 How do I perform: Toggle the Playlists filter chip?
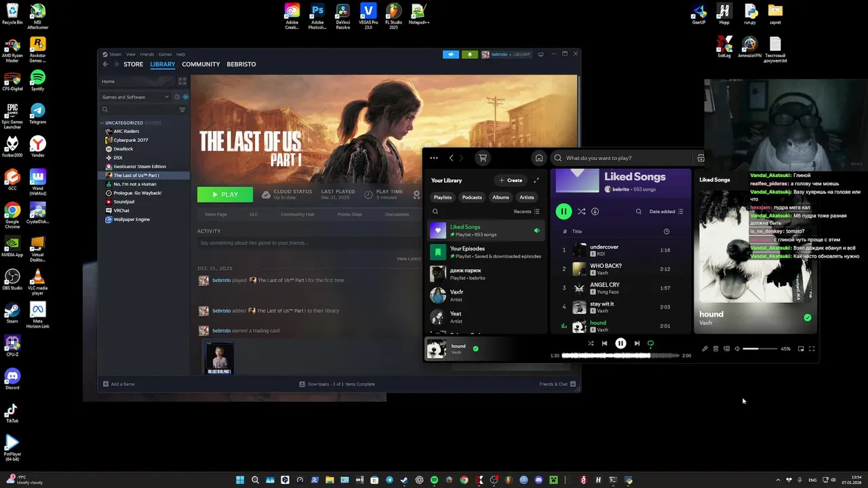click(443, 197)
